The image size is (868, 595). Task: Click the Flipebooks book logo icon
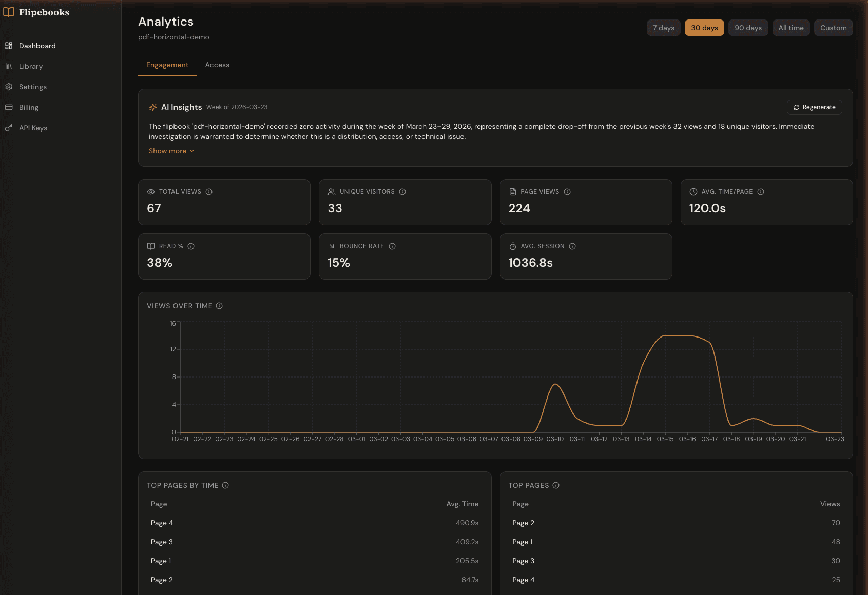click(9, 12)
